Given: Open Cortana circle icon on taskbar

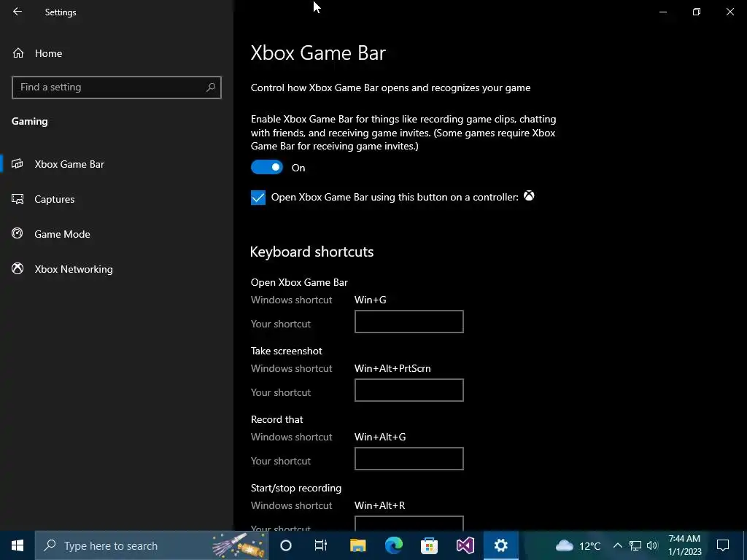Looking at the screenshot, I should click(285, 545).
